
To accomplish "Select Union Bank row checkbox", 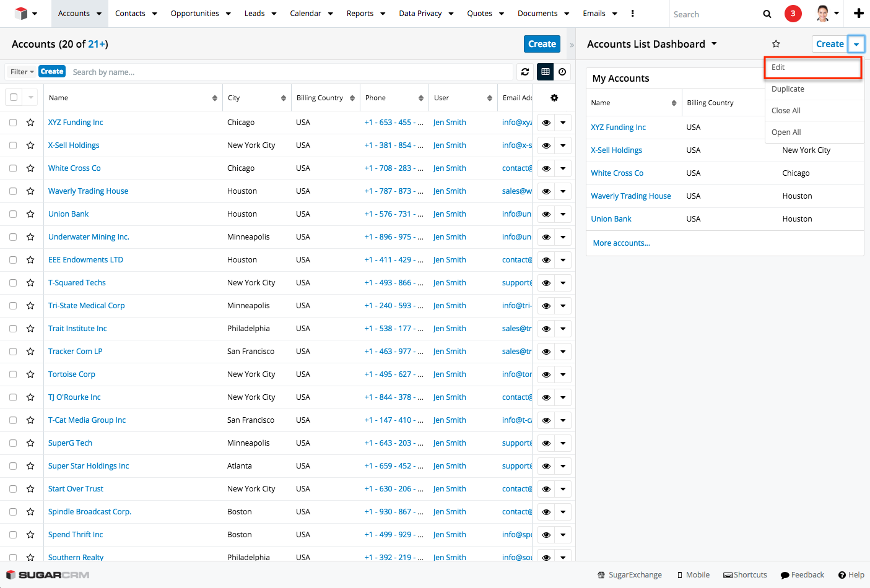I will [x=13, y=214].
